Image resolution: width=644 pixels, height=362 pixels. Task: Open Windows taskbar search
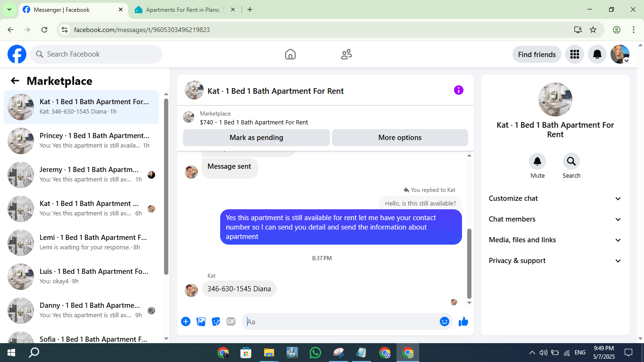click(x=34, y=353)
